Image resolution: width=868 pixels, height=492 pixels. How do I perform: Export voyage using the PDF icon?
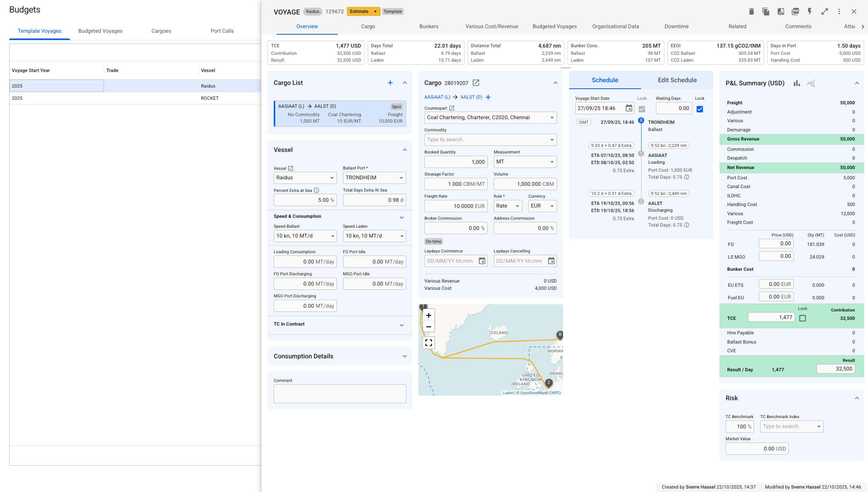[795, 11]
